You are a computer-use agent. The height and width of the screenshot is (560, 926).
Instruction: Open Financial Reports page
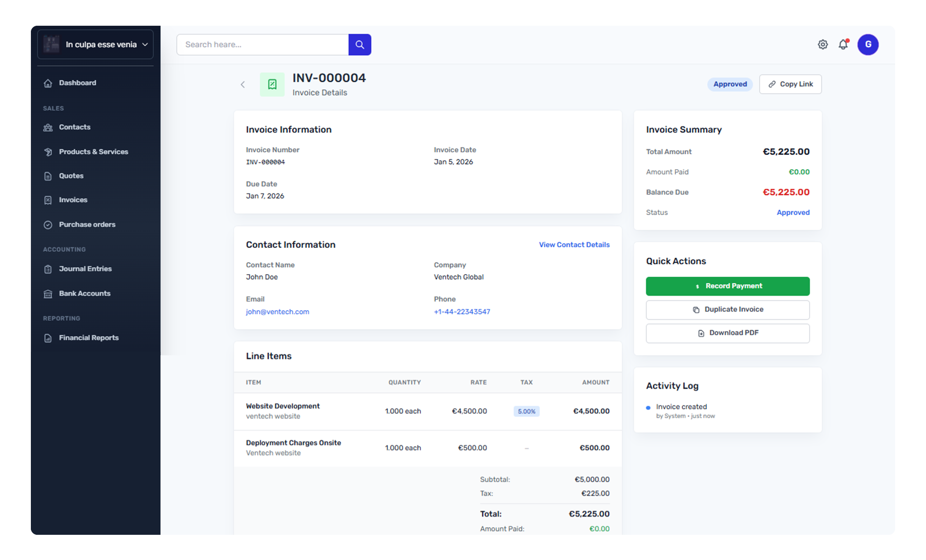tap(88, 338)
